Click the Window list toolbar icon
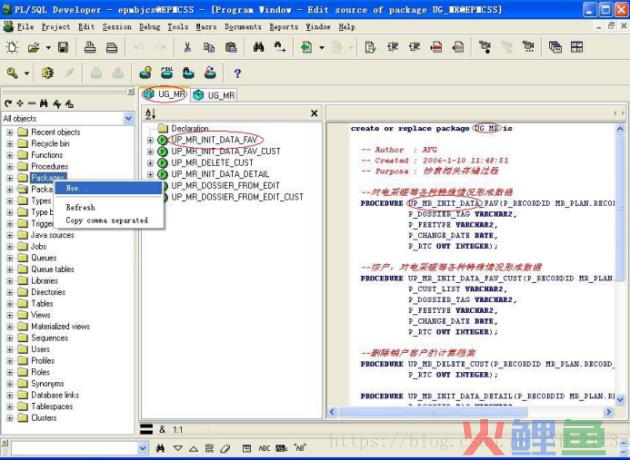The width and height of the screenshot is (630, 461). point(555,47)
